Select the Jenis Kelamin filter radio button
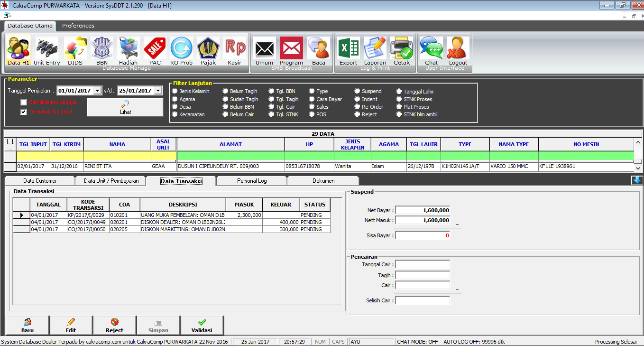 click(x=175, y=91)
